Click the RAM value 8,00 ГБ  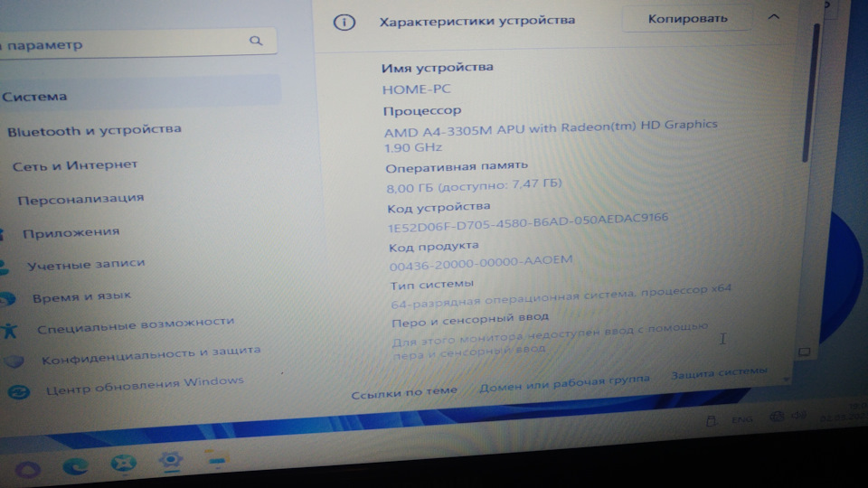pos(410,188)
